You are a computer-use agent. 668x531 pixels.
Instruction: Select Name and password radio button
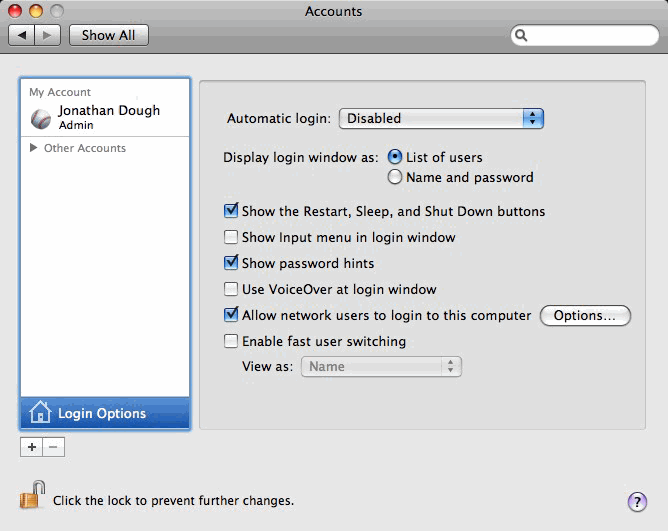394,177
